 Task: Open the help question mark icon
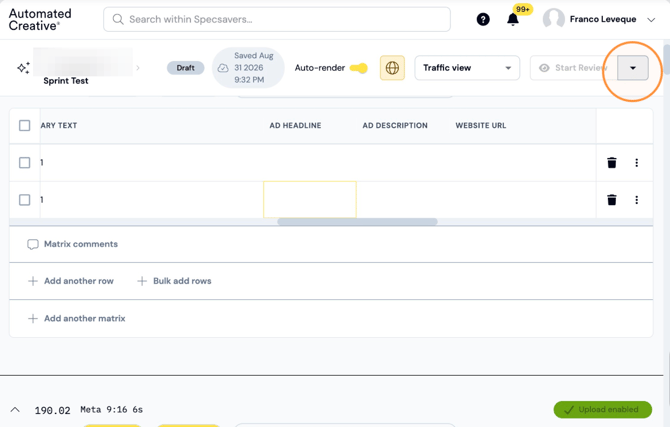point(483,19)
